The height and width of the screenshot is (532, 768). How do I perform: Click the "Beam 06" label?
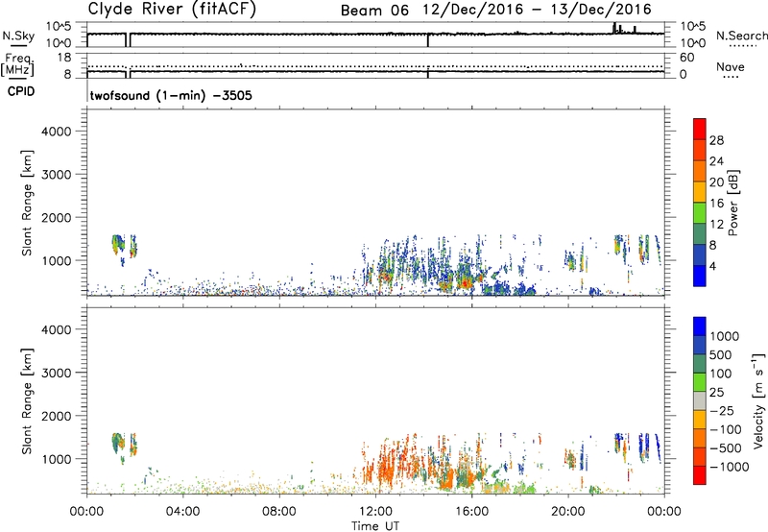pyautogui.click(x=374, y=11)
